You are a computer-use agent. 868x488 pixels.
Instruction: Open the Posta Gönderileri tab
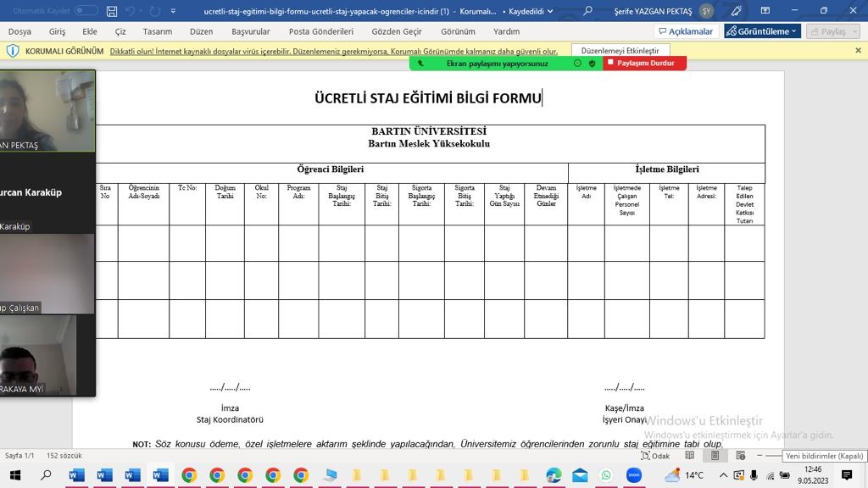coord(321,31)
